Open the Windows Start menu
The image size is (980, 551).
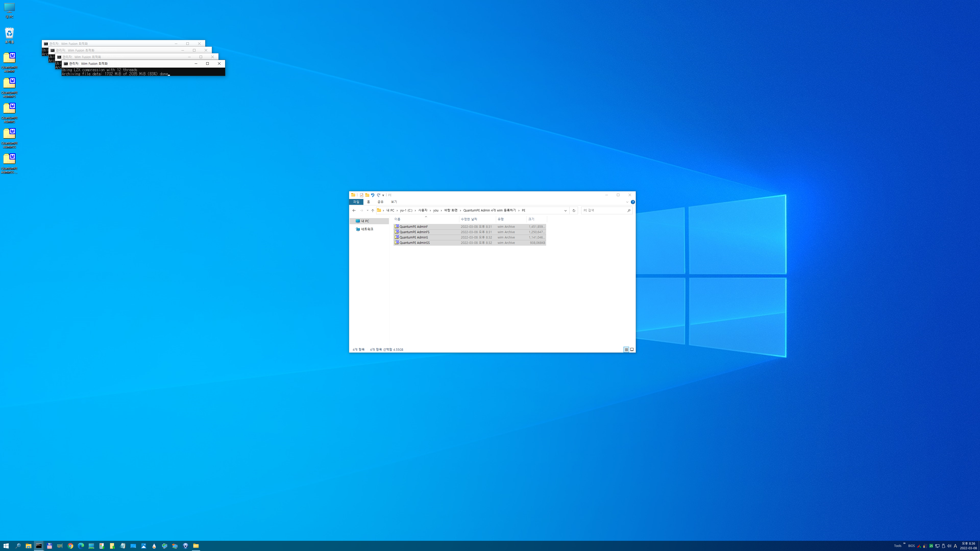pyautogui.click(x=6, y=546)
